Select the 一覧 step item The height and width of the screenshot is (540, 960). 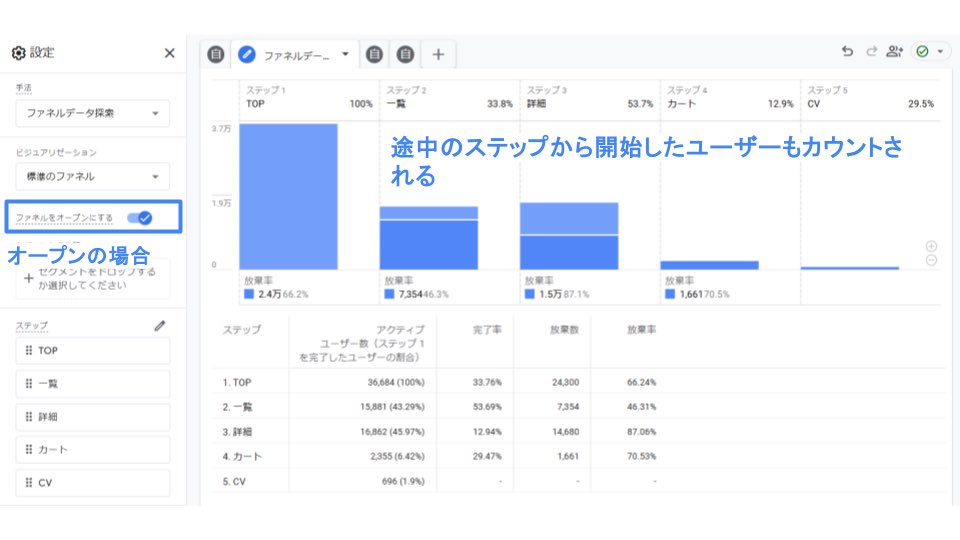[92, 384]
